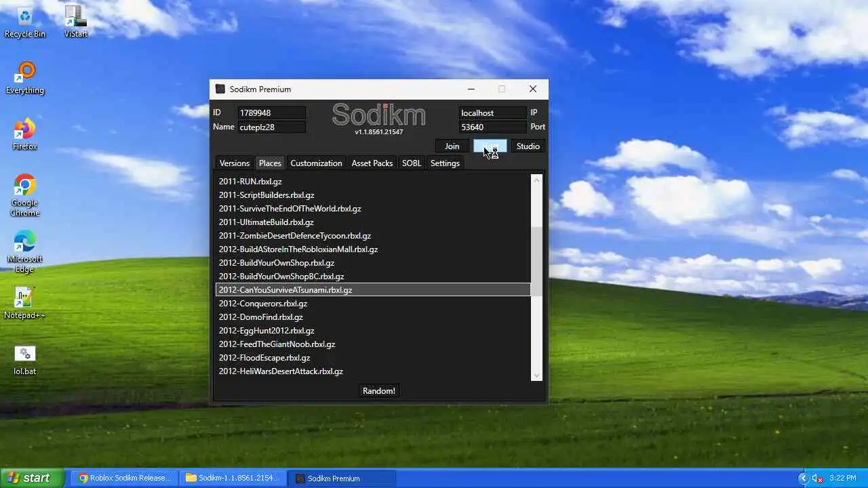Select 2012-BuildYourOwnShop.rbxl.gz place

pos(373,263)
